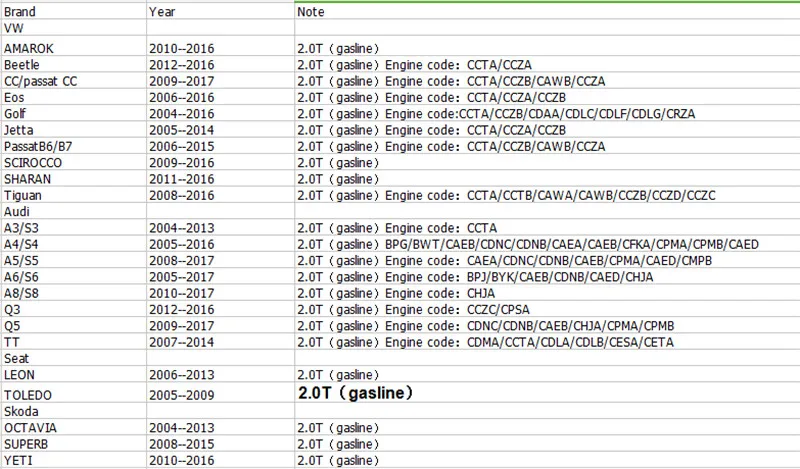Click the Octavia '2.0T (gasline)' note
This screenshot has height=469, width=800.
click(547, 428)
